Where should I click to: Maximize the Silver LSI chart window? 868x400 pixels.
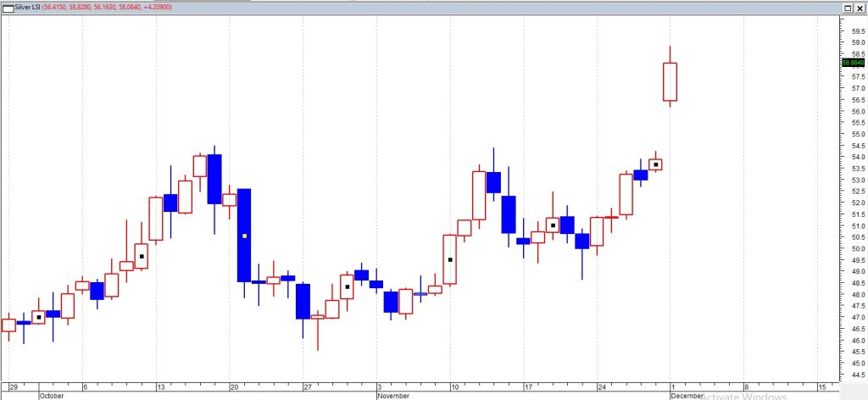(x=846, y=7)
